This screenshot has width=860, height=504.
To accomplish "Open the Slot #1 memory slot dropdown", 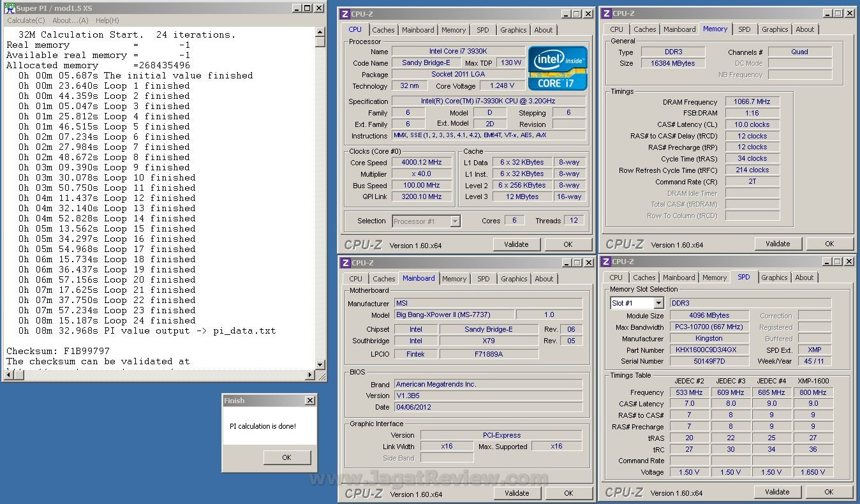I will pos(658,303).
